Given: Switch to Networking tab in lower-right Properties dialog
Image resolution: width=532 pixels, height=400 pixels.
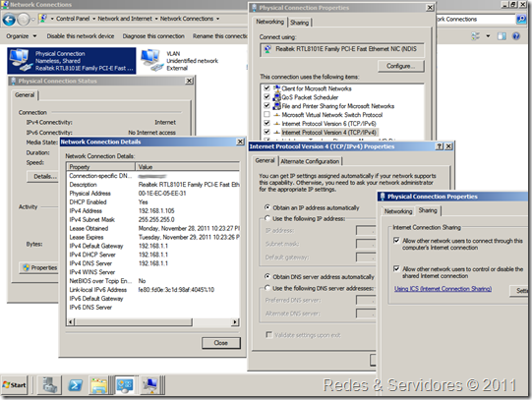Looking at the screenshot, I should coord(398,211).
